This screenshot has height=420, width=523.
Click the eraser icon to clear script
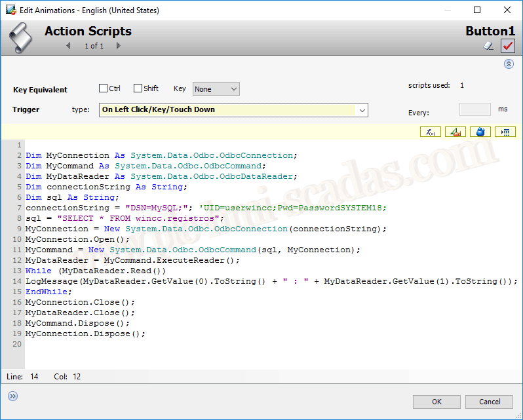pyautogui.click(x=488, y=45)
